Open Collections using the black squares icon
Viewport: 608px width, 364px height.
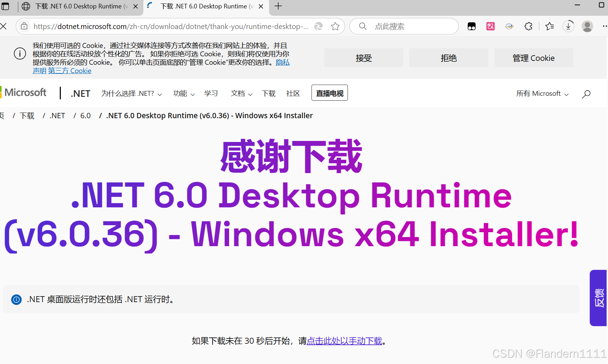point(472,26)
